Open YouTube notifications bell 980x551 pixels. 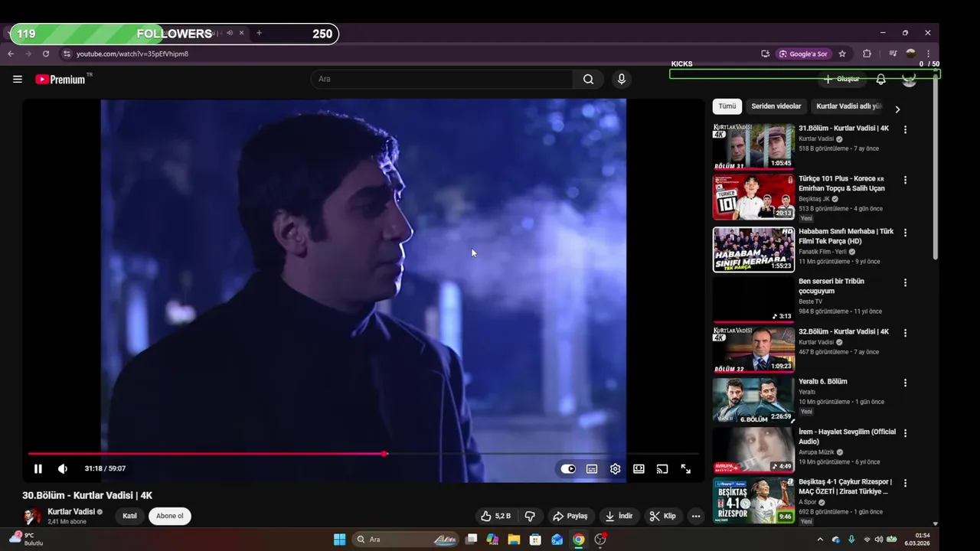880,79
